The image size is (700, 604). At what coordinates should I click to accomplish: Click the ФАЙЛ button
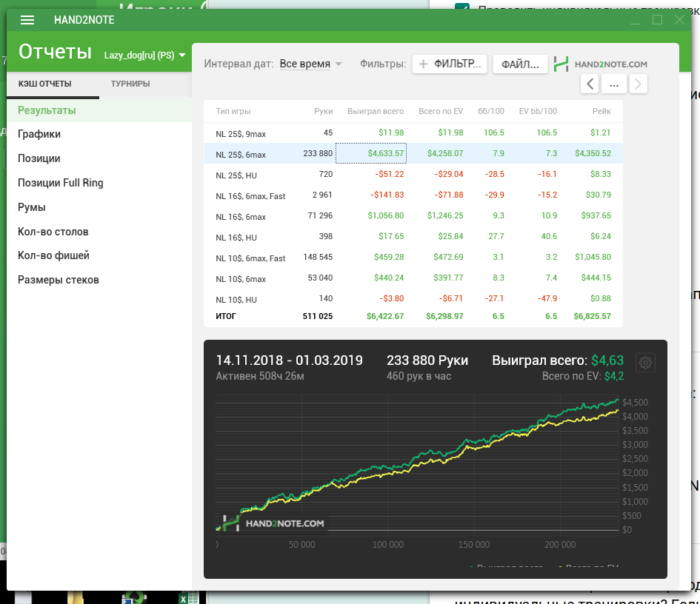[x=520, y=64]
